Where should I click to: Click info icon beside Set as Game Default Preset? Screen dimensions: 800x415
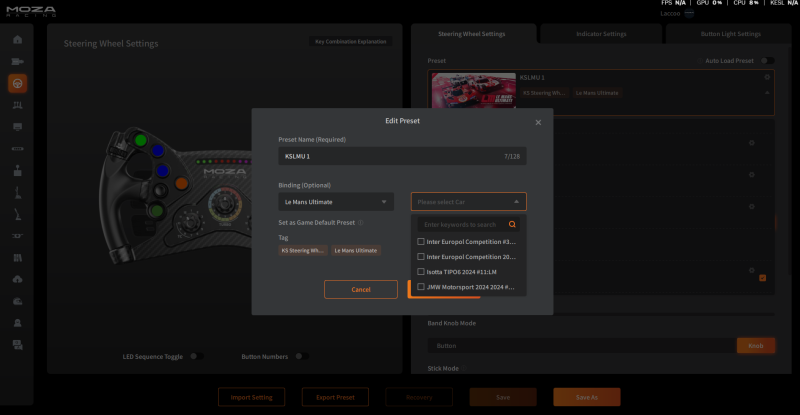360,223
